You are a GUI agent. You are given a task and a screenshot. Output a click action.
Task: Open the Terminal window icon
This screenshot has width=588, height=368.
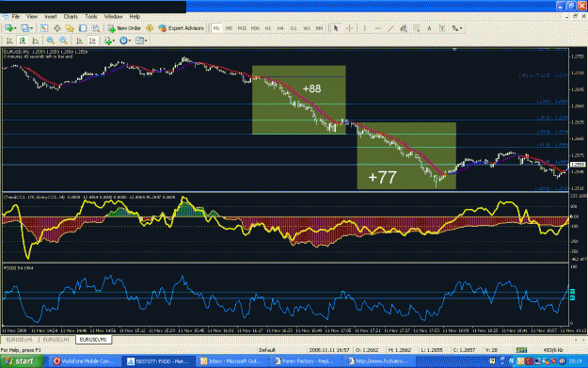(x=83, y=28)
